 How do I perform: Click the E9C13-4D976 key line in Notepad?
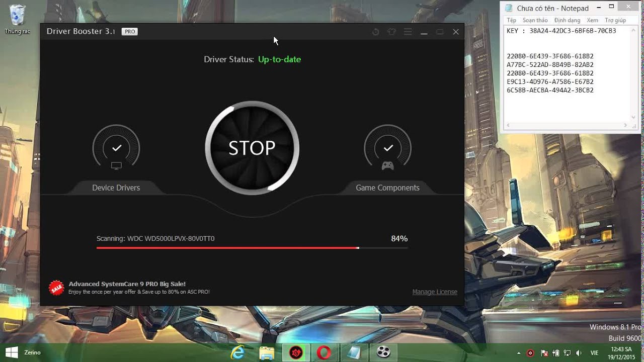pyautogui.click(x=550, y=82)
